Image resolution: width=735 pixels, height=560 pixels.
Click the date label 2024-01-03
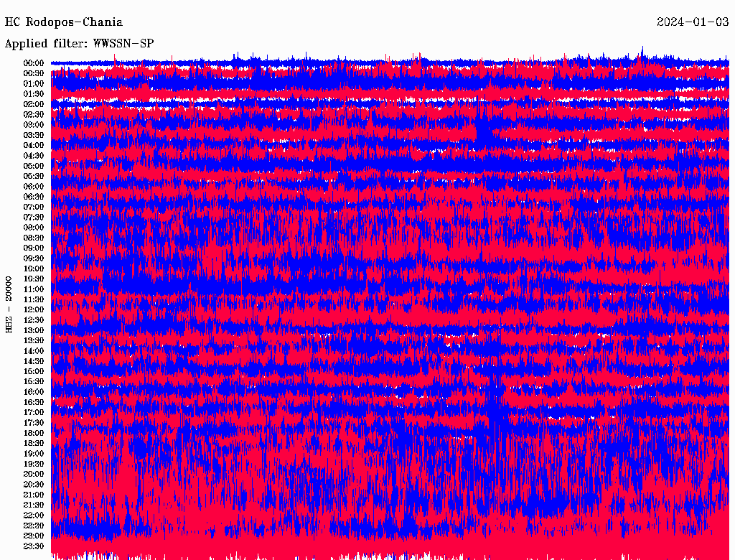pyautogui.click(x=693, y=22)
